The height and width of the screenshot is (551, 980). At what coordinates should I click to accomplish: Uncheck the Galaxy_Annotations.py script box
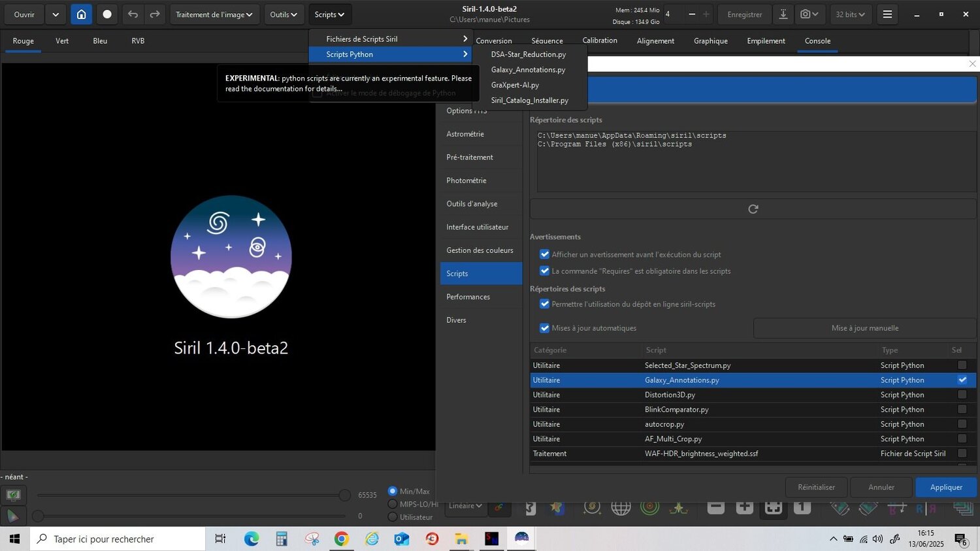(962, 380)
